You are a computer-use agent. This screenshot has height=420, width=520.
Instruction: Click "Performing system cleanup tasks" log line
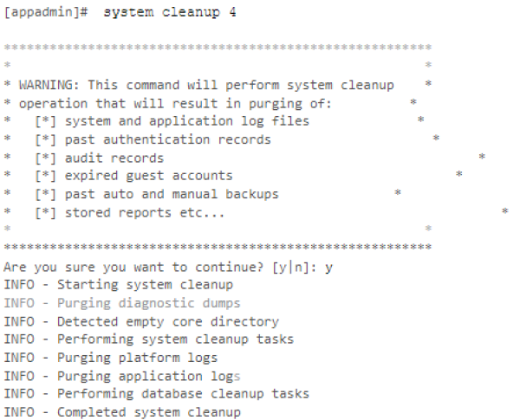tap(149, 339)
